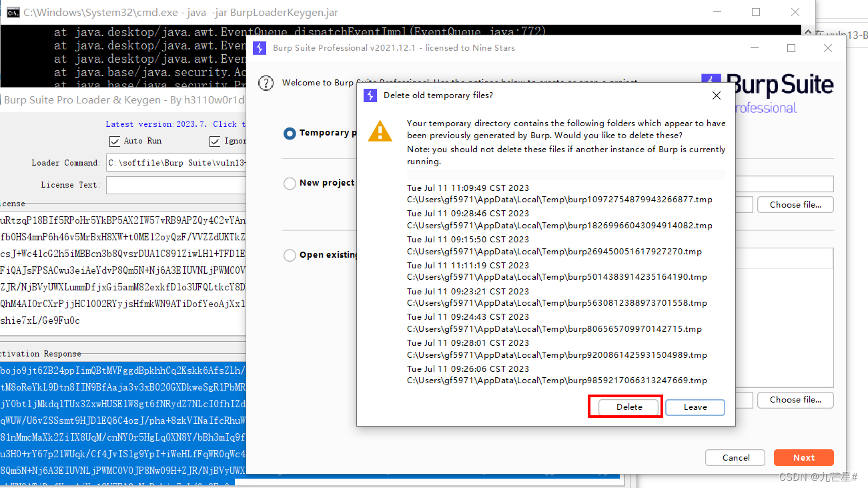Click the timestamp Tue Jul 11 09:23:21 CST 2023
This screenshot has width=868, height=488.
click(468, 291)
